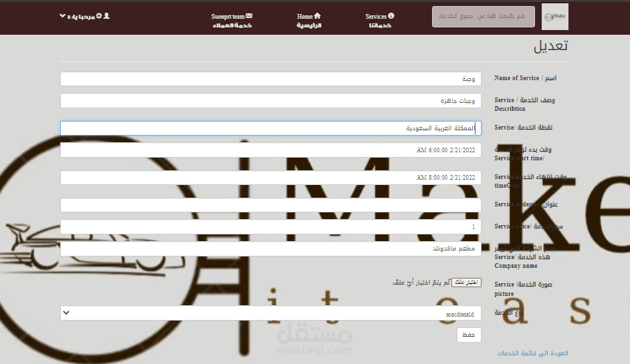
Task: Click the لم يتم اختيار أي ملف text
Action: pos(421,282)
